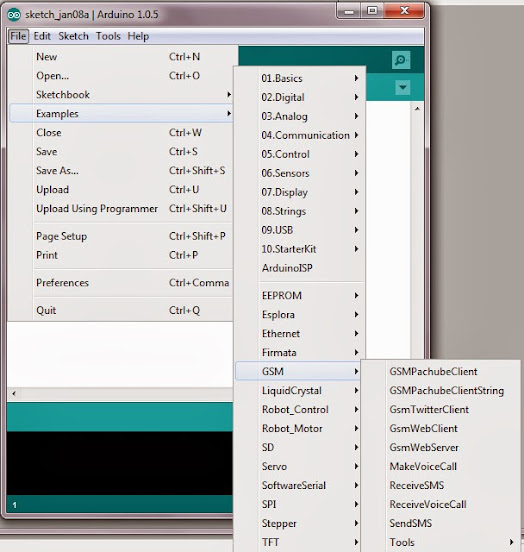Click the horizontal scrollbar left arrow
Viewport: 524px width, 552px height.
[x=14, y=394]
